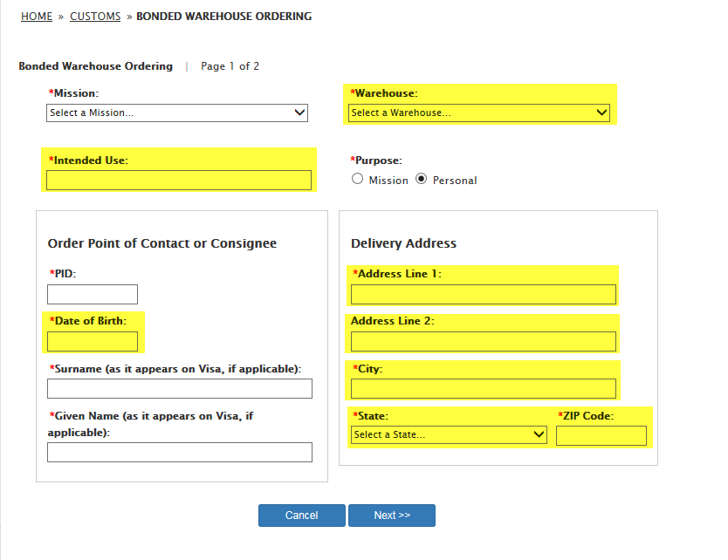Viewport: 728px width, 560px height.
Task: Click the Given Name input field
Action: [x=180, y=452]
